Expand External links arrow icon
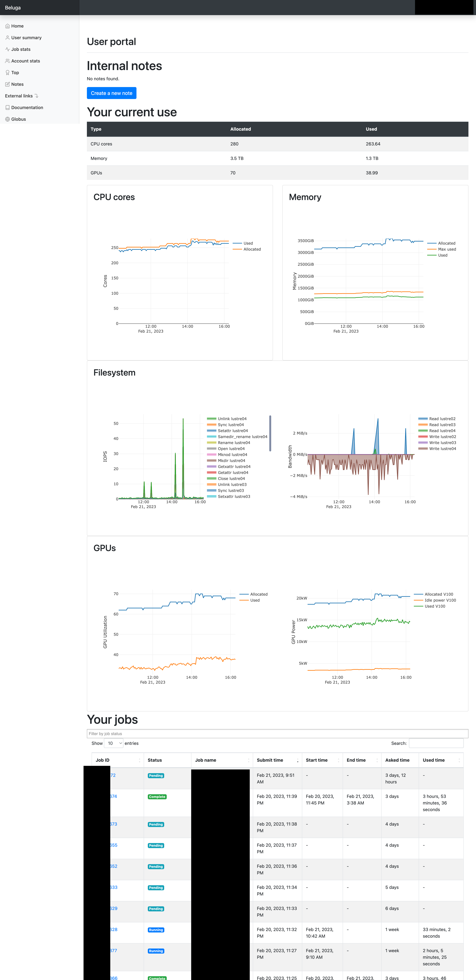This screenshot has width=476, height=980. (37, 96)
